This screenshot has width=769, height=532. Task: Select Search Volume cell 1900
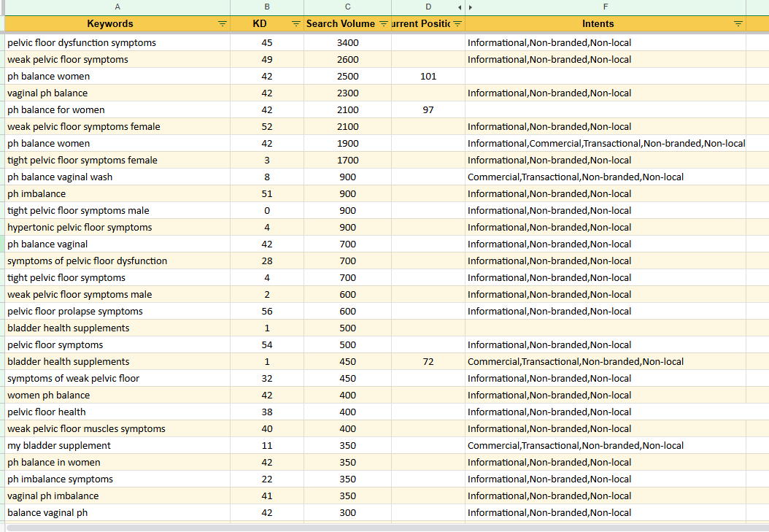click(347, 144)
